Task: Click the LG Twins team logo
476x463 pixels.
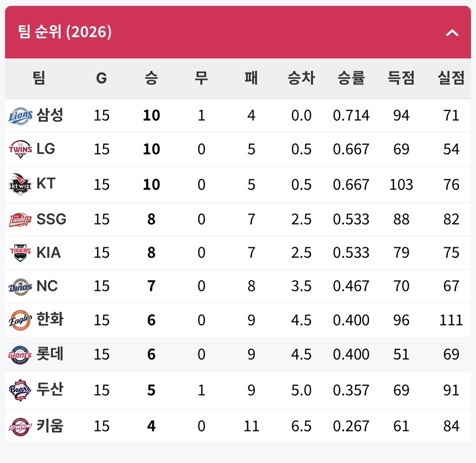Action: (20, 149)
